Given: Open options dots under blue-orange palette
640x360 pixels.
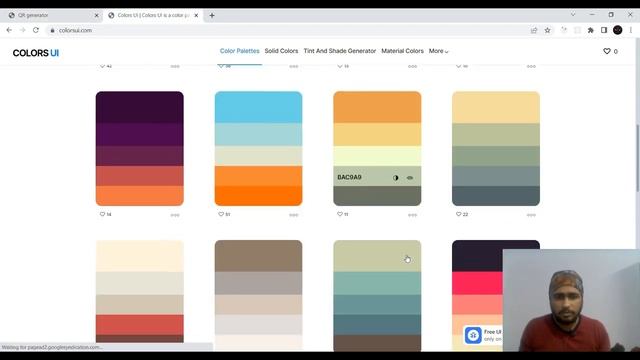Looking at the screenshot, I should (293, 215).
